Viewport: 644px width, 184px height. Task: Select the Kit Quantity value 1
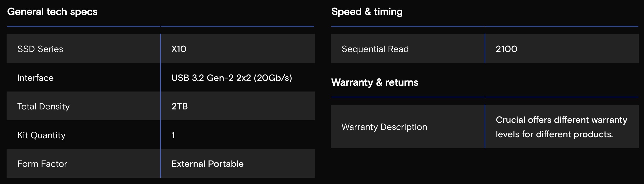click(x=173, y=135)
